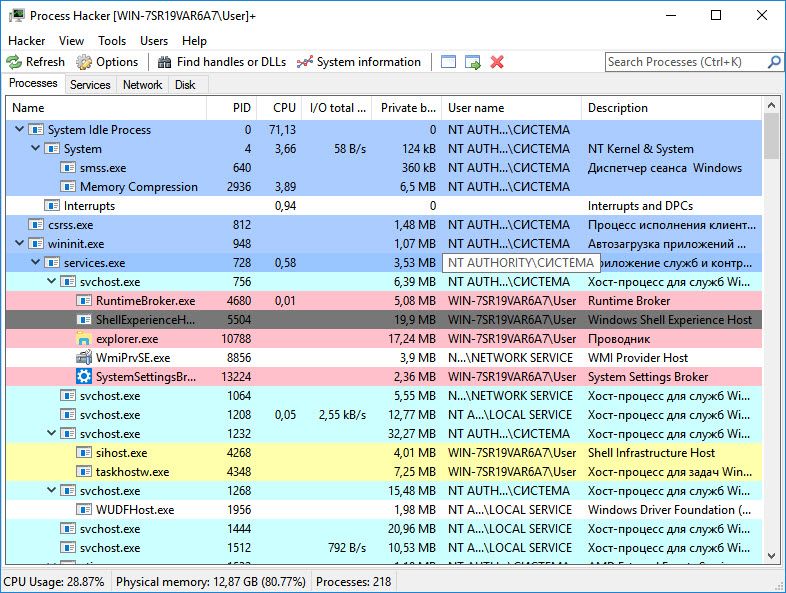
Task: Collapse svchost.exe PID 756 node
Action: click(51, 281)
